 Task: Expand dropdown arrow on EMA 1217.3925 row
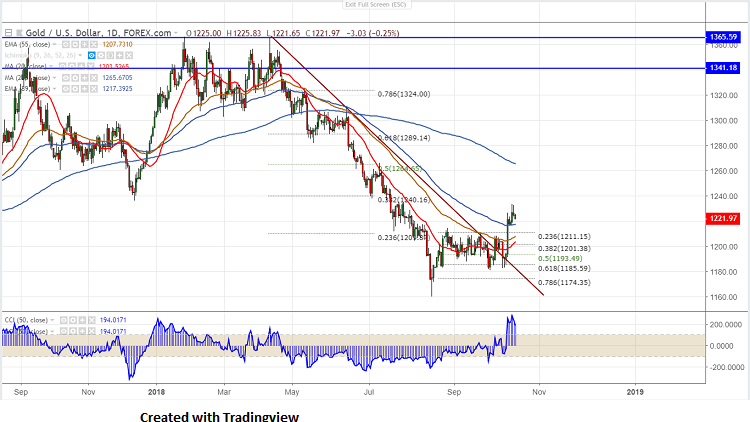tap(54, 89)
